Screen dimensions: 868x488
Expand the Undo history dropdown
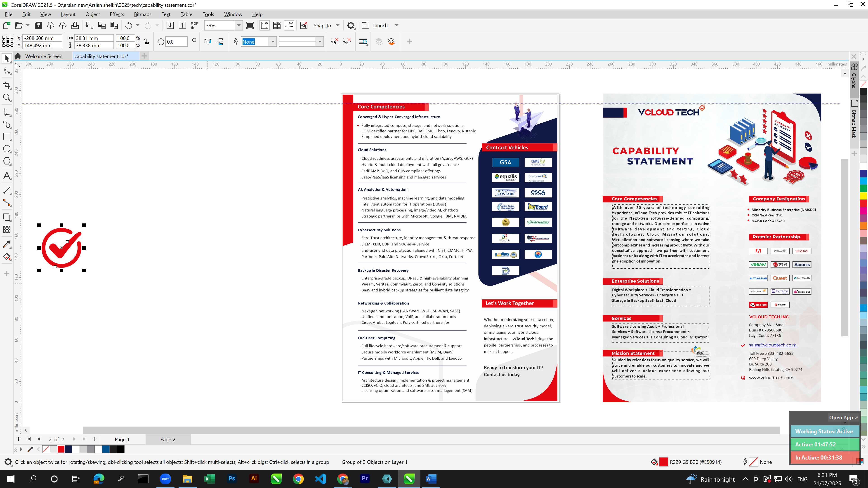[137, 26]
